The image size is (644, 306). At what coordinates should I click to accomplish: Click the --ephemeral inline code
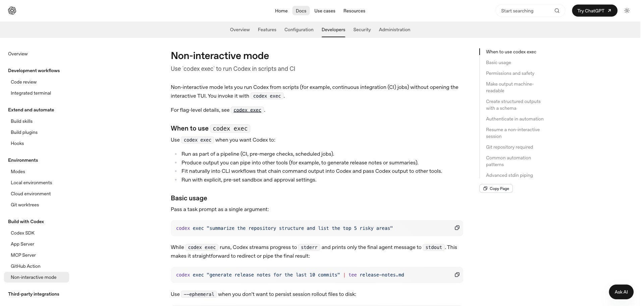pos(199,294)
